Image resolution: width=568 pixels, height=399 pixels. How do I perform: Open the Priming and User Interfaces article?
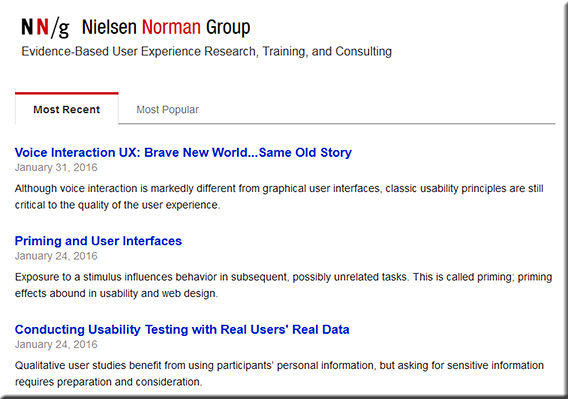98,241
